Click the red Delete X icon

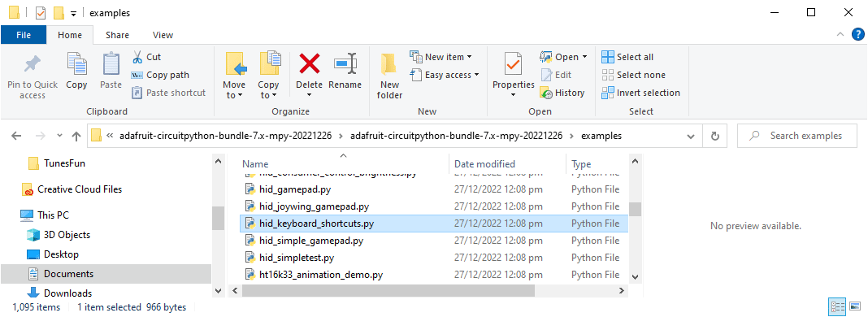[x=309, y=63]
